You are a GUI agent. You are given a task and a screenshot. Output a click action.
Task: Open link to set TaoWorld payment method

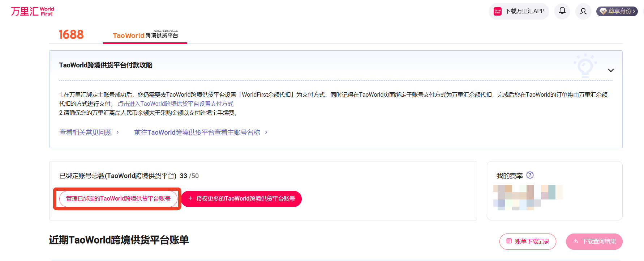(176, 104)
